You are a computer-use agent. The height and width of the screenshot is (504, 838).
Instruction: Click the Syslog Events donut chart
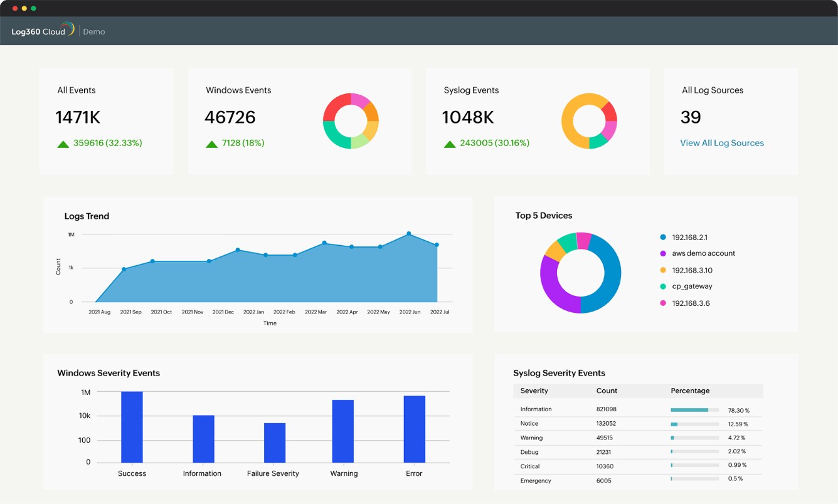(589, 121)
